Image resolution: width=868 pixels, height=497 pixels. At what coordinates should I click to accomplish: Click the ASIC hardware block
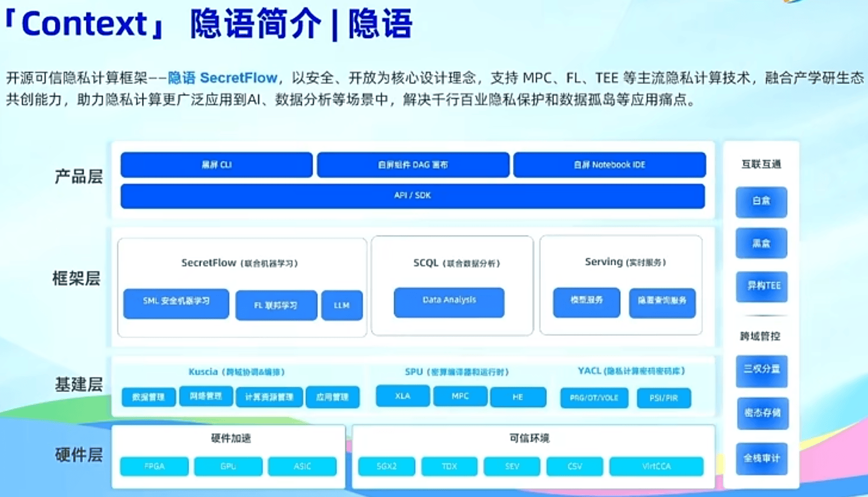(x=302, y=466)
